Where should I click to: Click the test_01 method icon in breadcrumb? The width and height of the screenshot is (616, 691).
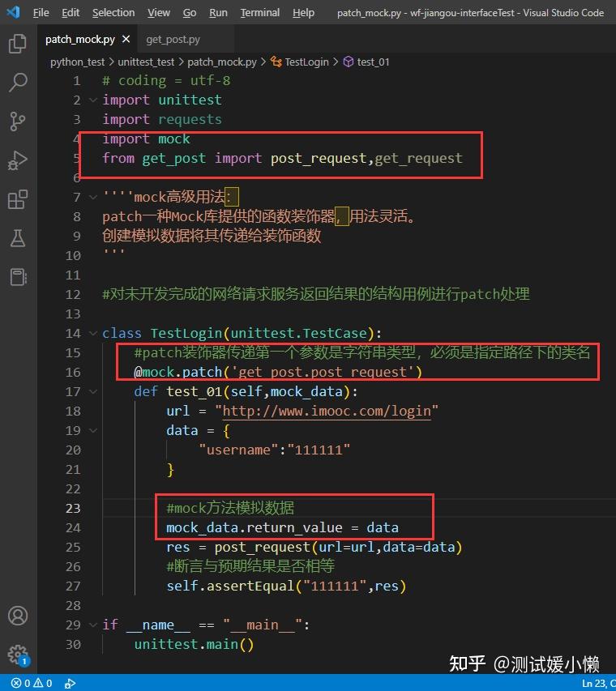tap(349, 62)
